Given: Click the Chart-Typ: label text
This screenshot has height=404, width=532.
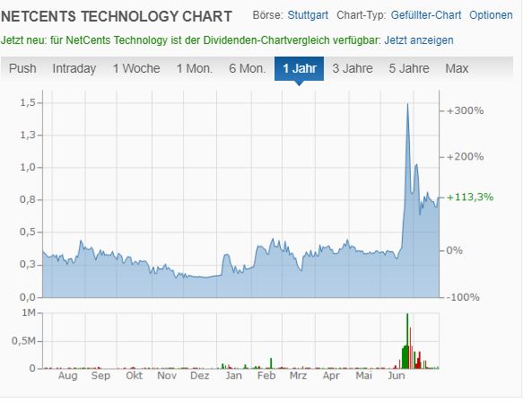Looking at the screenshot, I should tap(362, 15).
